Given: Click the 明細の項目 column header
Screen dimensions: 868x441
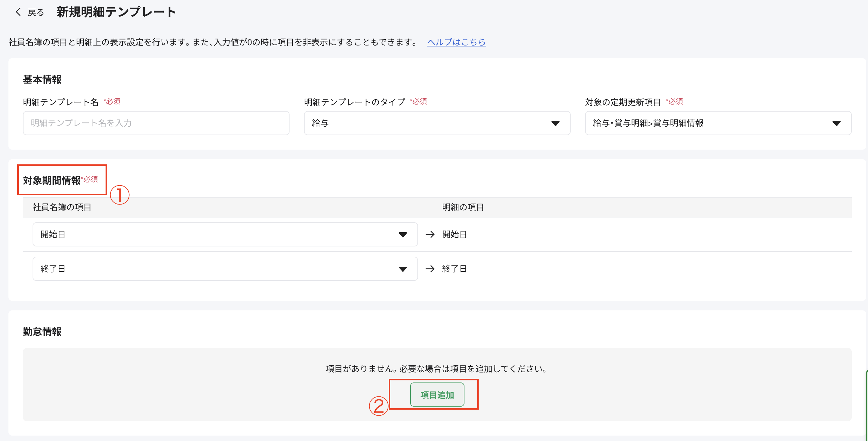Looking at the screenshot, I should (463, 207).
